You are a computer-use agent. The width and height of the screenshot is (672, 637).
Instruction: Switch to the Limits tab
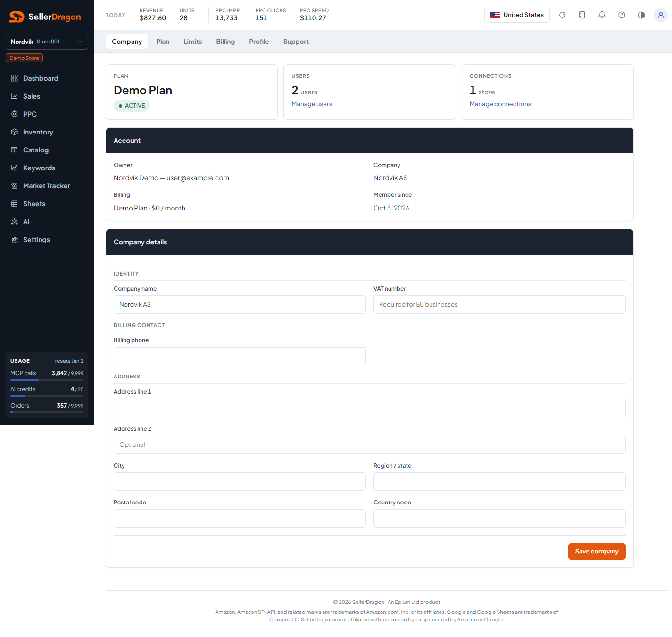(193, 42)
